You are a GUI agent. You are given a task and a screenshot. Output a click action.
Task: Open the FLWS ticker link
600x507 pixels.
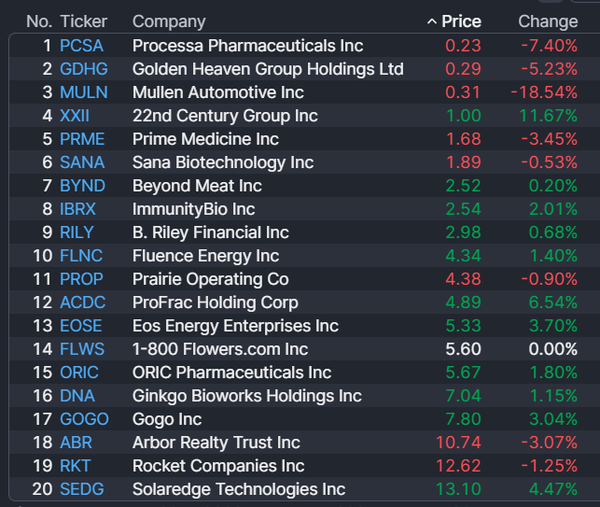[82, 349]
